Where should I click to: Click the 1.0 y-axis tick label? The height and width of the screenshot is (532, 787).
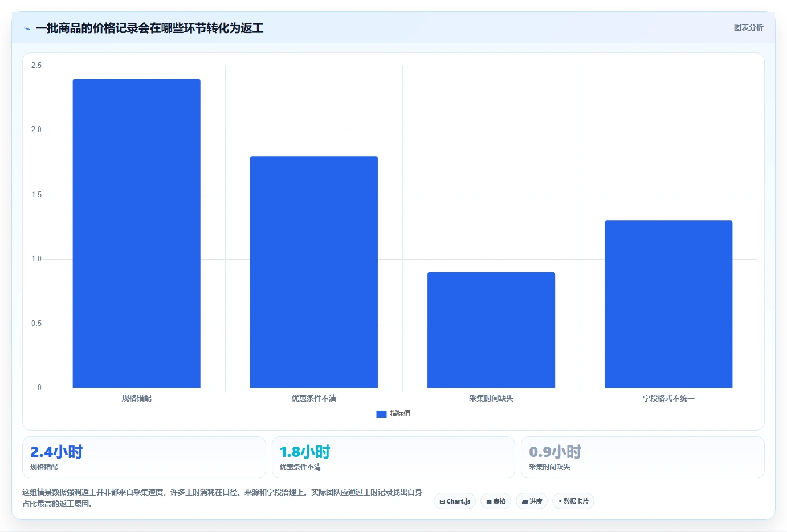tap(36, 259)
